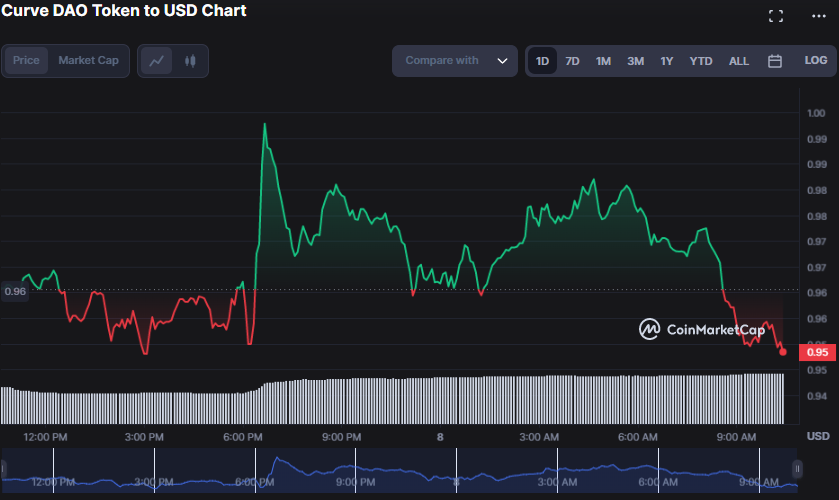Expand the Compare with dropdown

(x=455, y=60)
